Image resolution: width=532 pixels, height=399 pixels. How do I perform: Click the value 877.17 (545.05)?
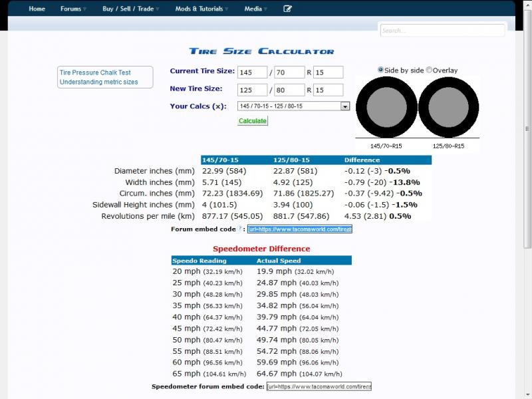pos(232,216)
